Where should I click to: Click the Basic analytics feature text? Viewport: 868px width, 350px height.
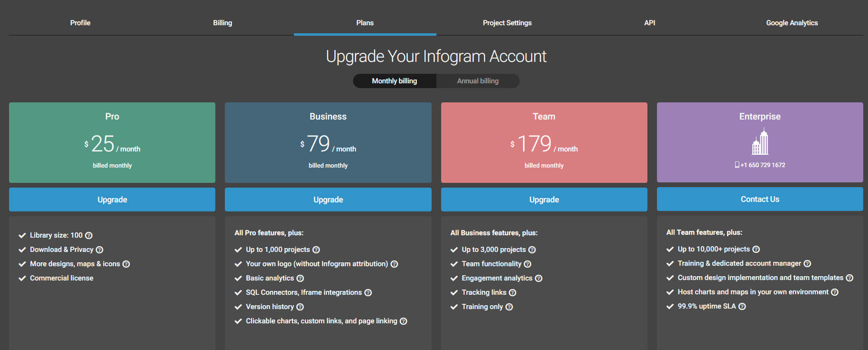270,278
